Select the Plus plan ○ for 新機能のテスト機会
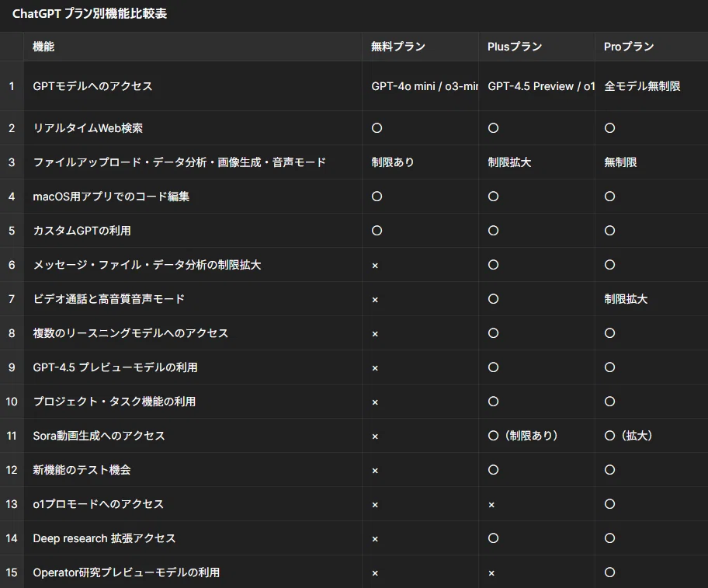This screenshot has width=708, height=588. pyautogui.click(x=493, y=470)
